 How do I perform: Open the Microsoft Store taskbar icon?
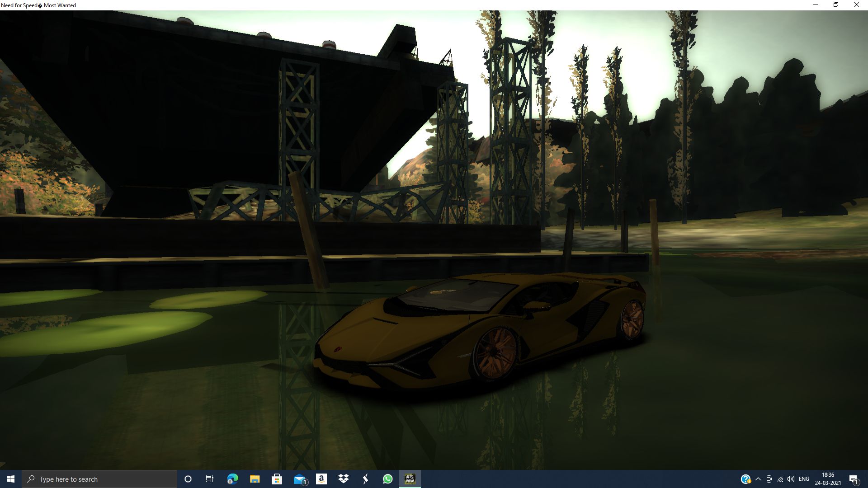(277, 479)
